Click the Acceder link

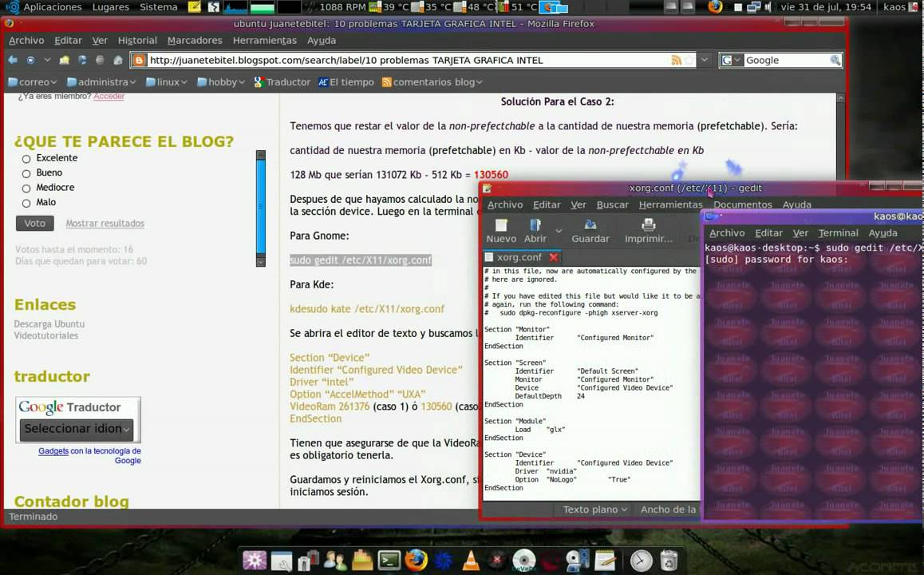[x=109, y=96]
